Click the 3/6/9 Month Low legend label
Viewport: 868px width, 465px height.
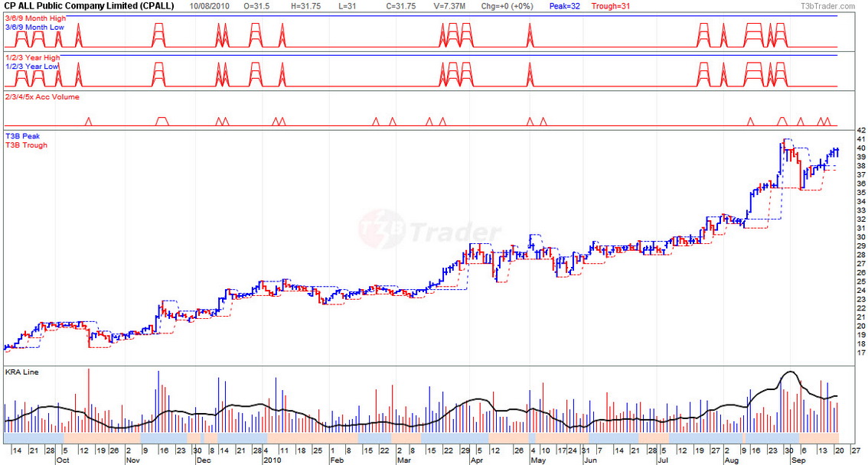(x=35, y=27)
